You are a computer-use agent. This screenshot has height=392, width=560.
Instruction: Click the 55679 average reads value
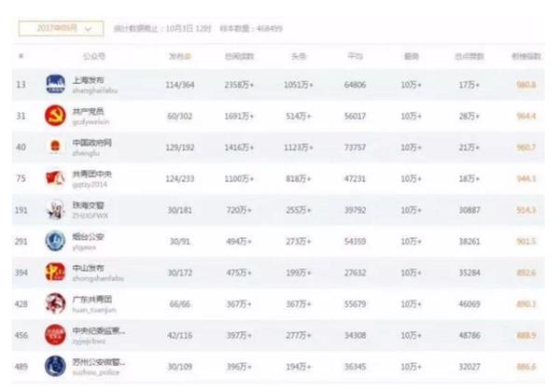pyautogui.click(x=355, y=304)
